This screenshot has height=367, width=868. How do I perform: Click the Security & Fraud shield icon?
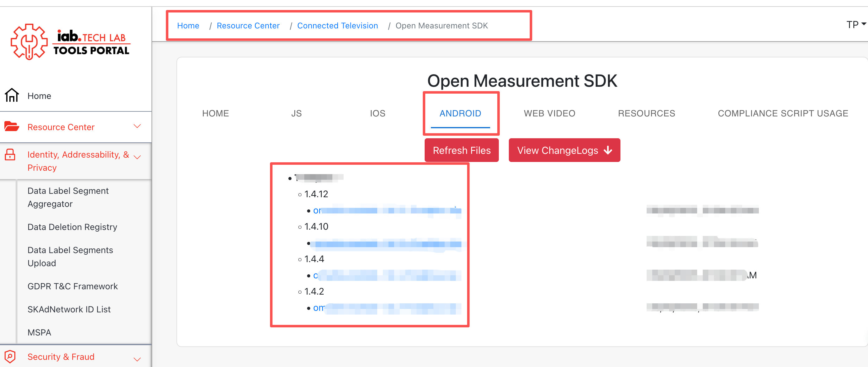(10, 356)
